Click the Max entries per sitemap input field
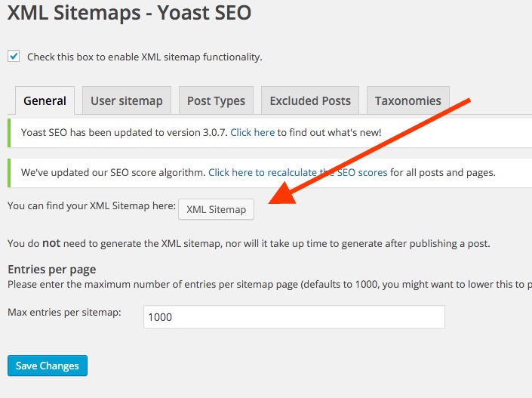Viewport: 532px width, 398px height. [x=294, y=317]
